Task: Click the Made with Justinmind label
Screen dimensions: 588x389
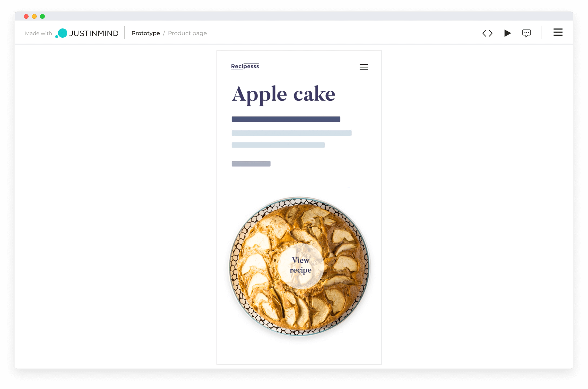Action: tap(38, 33)
